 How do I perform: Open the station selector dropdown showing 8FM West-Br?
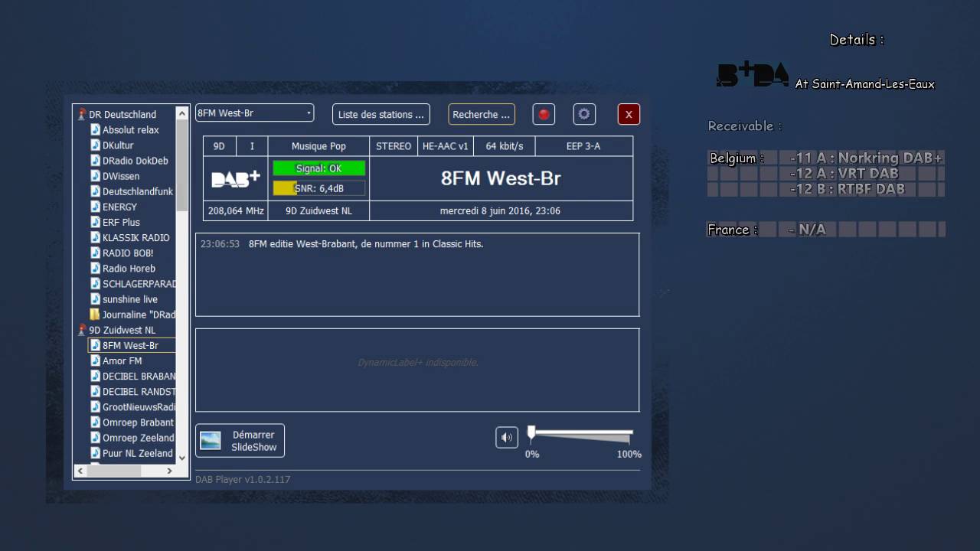(254, 112)
